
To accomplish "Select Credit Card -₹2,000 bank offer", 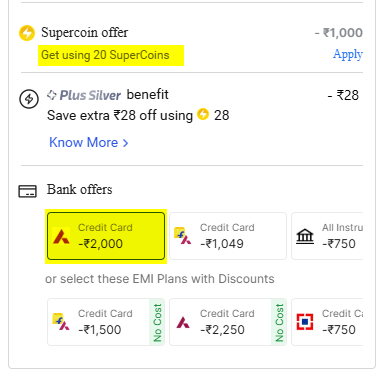I will [x=106, y=236].
